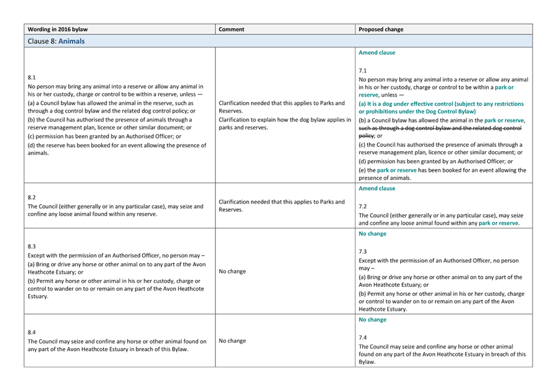Viewport: 554px width, 392px height.
Task: Select clause number 8.1 in the left column
Action: 32,78
